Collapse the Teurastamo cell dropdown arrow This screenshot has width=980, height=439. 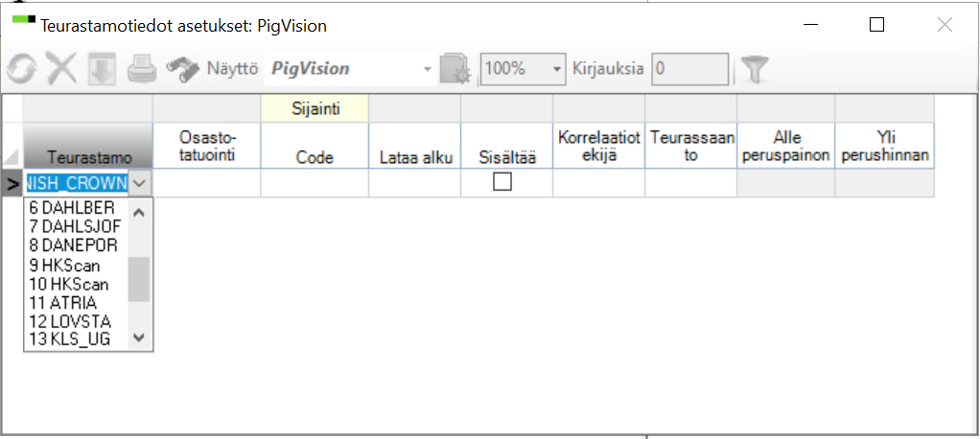(141, 183)
